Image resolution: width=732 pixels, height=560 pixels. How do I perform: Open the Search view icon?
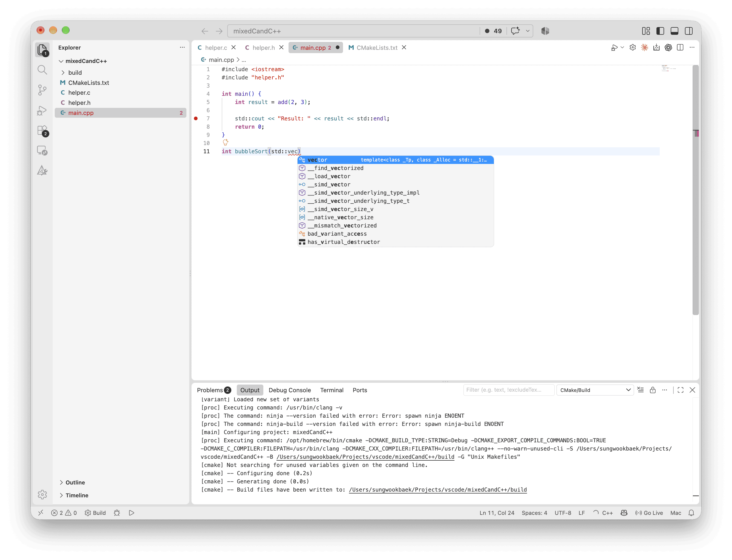click(x=42, y=70)
